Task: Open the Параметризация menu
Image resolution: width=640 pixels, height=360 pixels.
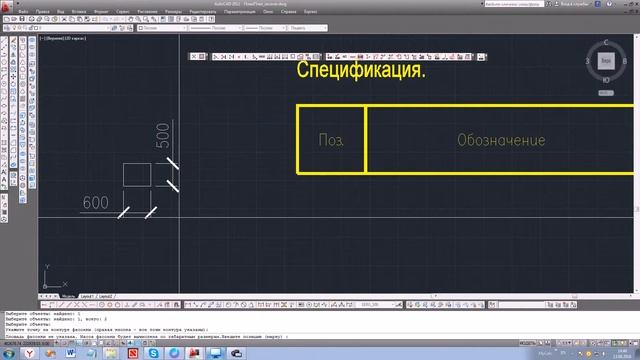Action: 240,11
